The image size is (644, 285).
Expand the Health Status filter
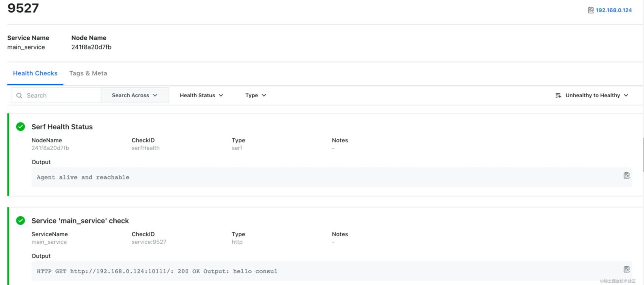tap(201, 96)
